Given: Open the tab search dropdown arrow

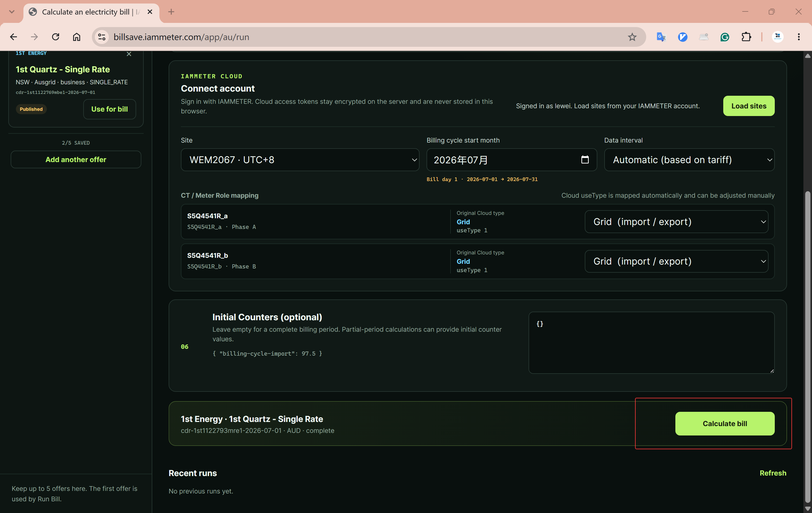Looking at the screenshot, I should tap(12, 12).
